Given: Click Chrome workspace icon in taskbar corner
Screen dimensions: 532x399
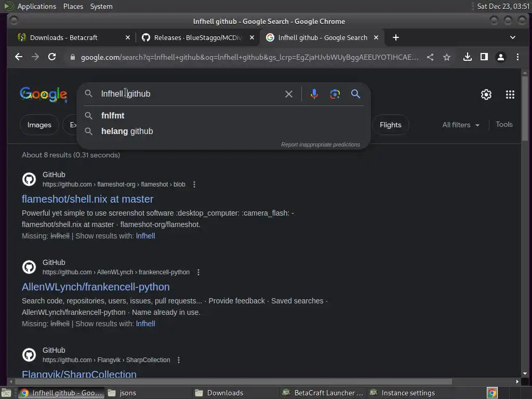Looking at the screenshot, I should coord(492,393).
